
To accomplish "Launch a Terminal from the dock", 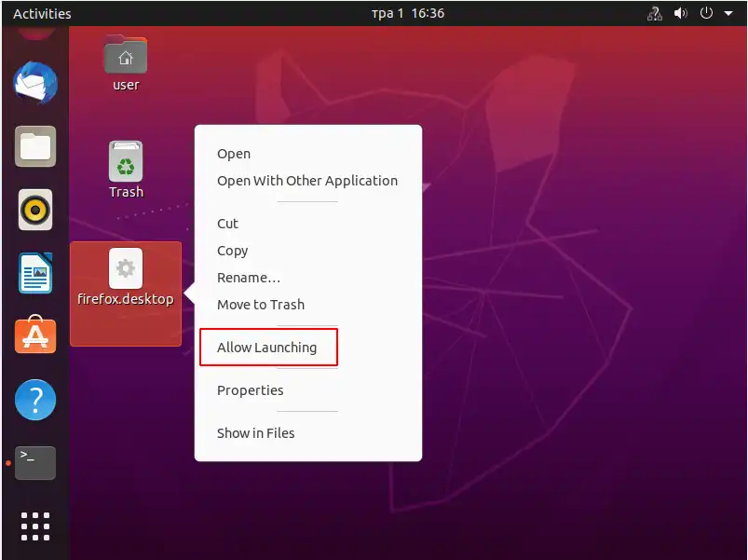I will [34, 463].
